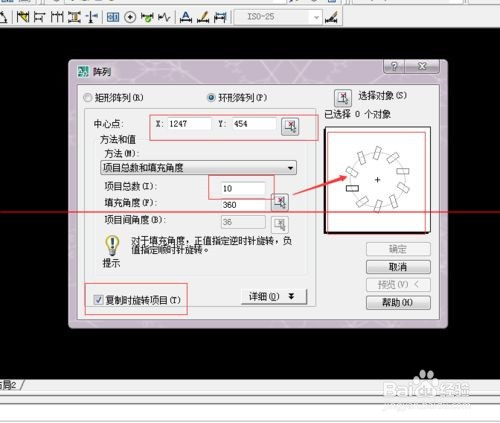Click the 选择对象 label text

(x=382, y=96)
